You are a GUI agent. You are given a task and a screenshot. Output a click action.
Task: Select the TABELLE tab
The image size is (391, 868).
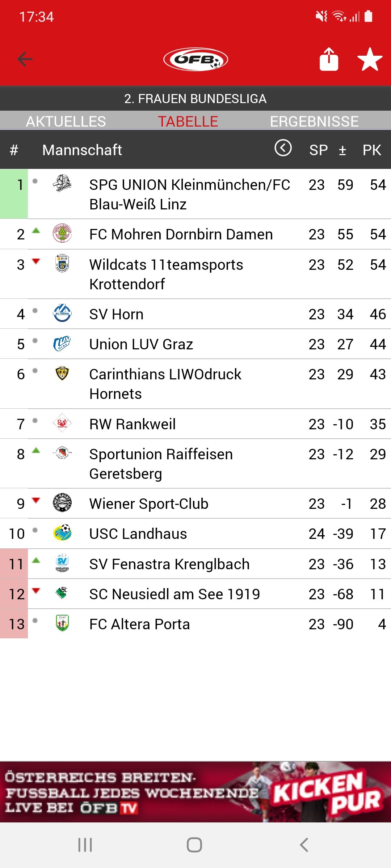188,122
